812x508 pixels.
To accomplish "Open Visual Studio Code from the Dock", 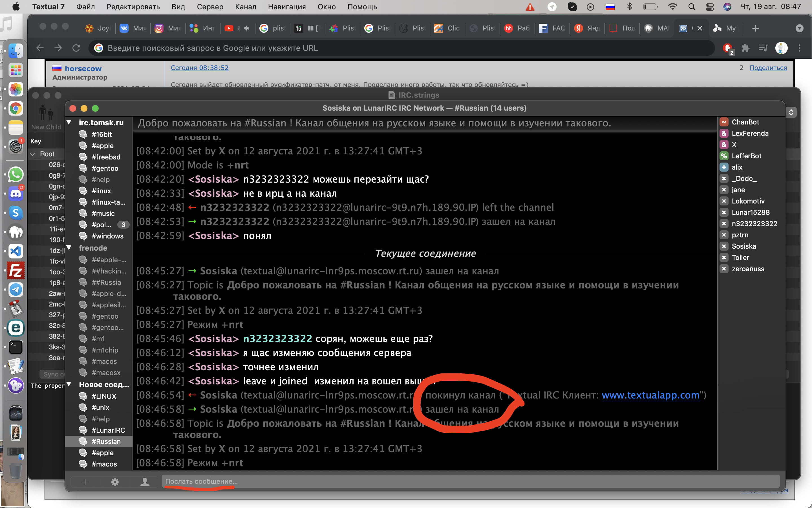I will point(16,251).
